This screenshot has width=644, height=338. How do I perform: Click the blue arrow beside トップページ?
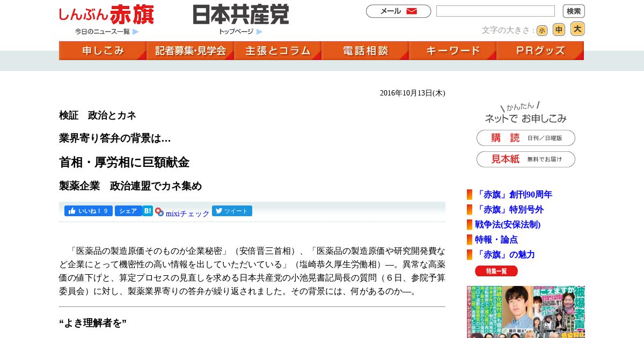pyautogui.click(x=259, y=32)
